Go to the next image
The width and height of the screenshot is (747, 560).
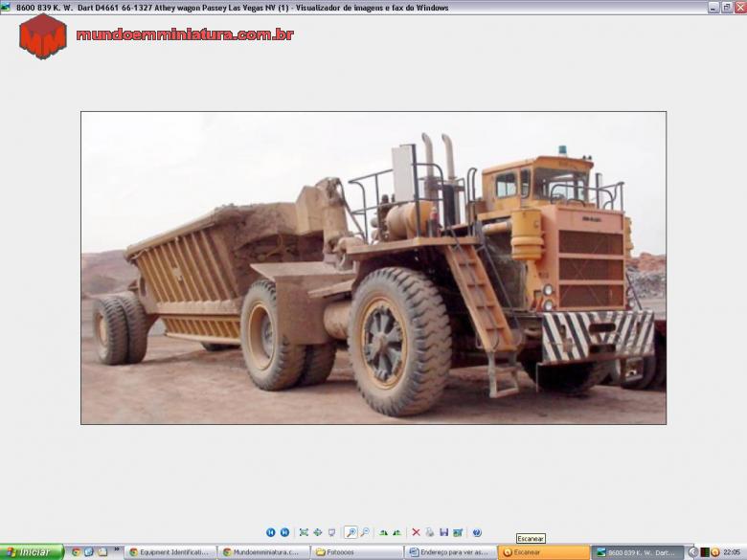coord(284,532)
